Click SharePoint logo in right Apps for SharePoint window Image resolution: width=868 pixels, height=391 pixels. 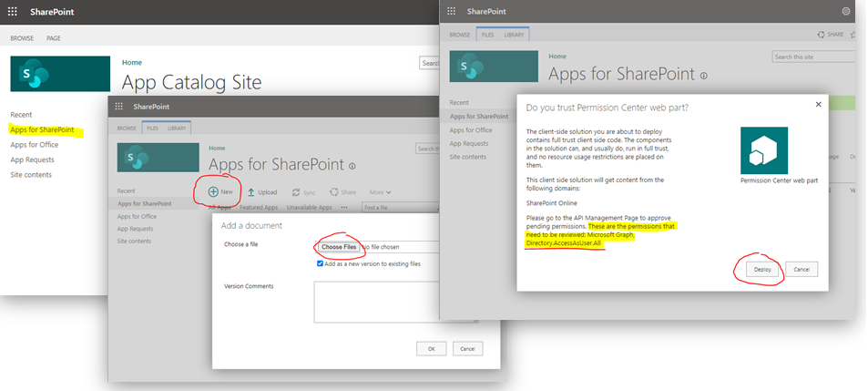tap(494, 67)
